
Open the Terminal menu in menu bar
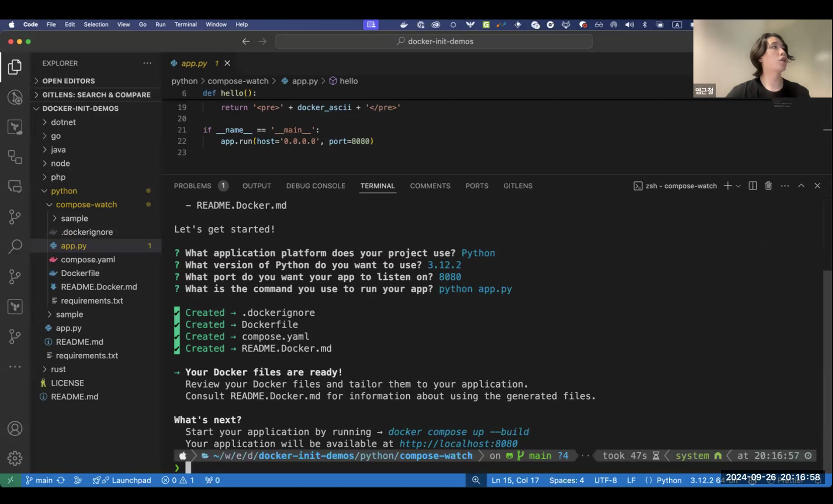pos(185,24)
